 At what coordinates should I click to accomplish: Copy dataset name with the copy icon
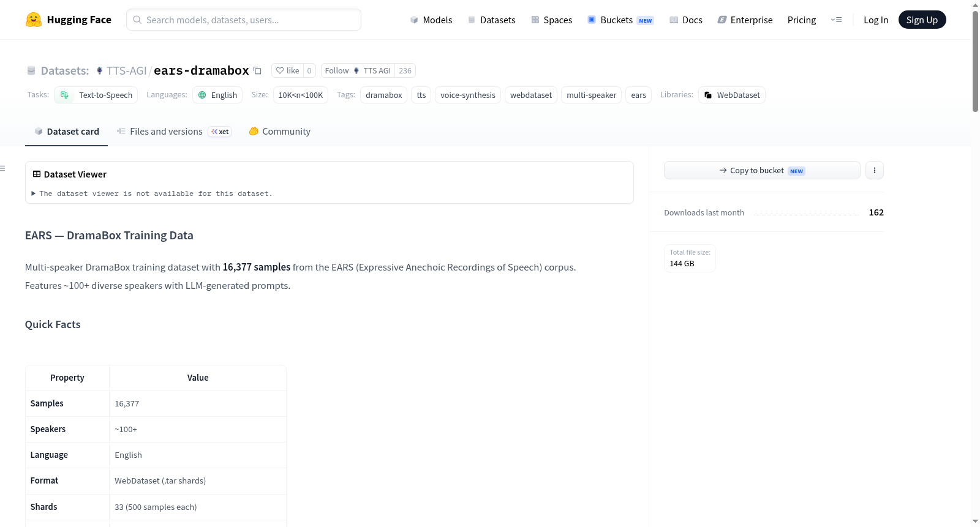tap(258, 71)
